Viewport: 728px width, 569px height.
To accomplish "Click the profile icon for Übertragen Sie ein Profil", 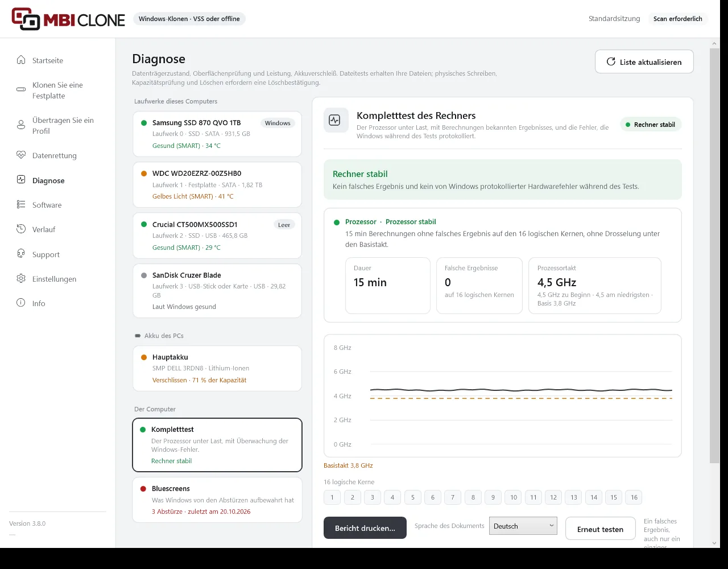I will click(x=21, y=125).
